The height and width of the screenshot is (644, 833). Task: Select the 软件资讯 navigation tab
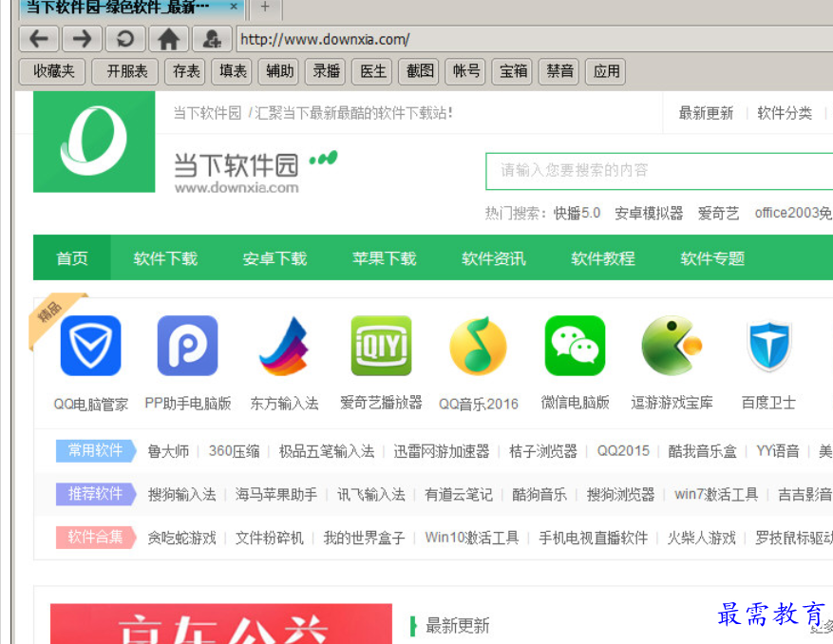494,258
